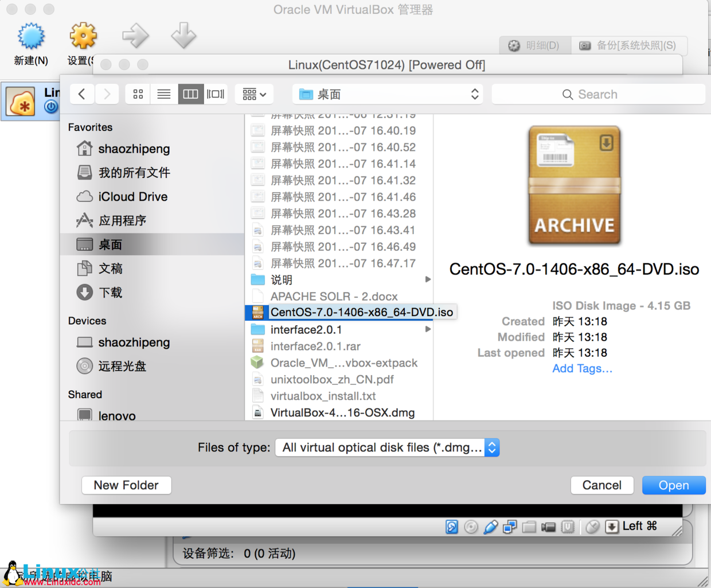Click the Open button
Screen dimensions: 711x588
point(674,485)
